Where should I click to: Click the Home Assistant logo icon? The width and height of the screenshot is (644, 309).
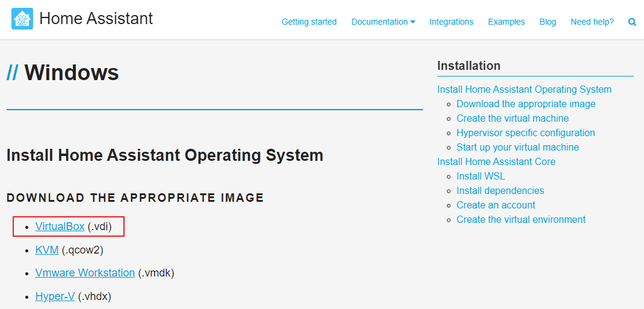[22, 19]
